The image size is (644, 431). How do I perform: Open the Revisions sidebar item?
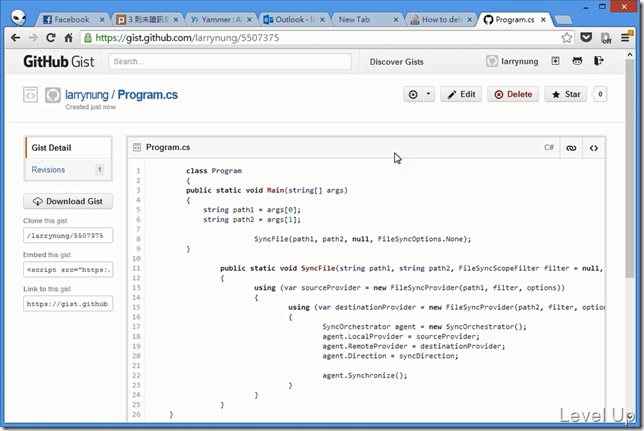(x=68, y=169)
